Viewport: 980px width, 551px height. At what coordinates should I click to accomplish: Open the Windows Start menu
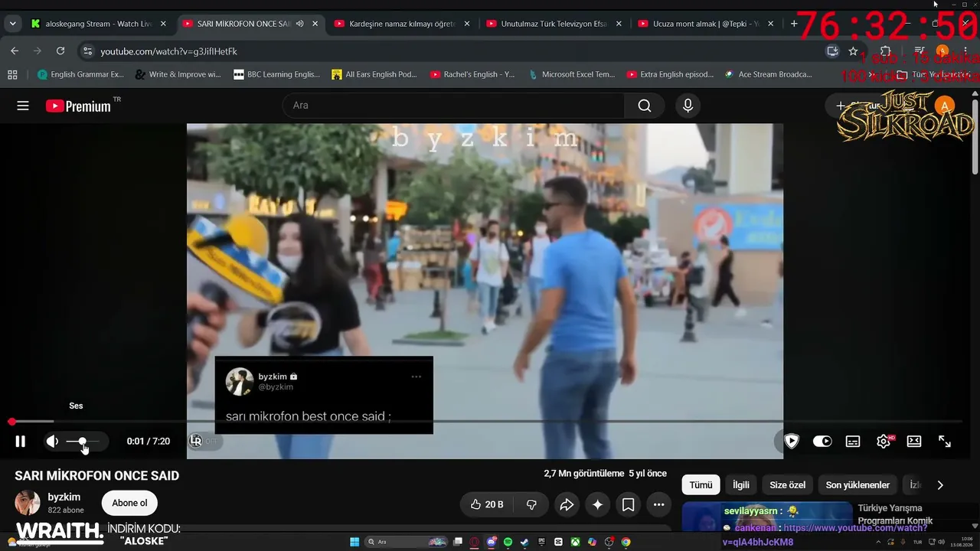pos(354,542)
